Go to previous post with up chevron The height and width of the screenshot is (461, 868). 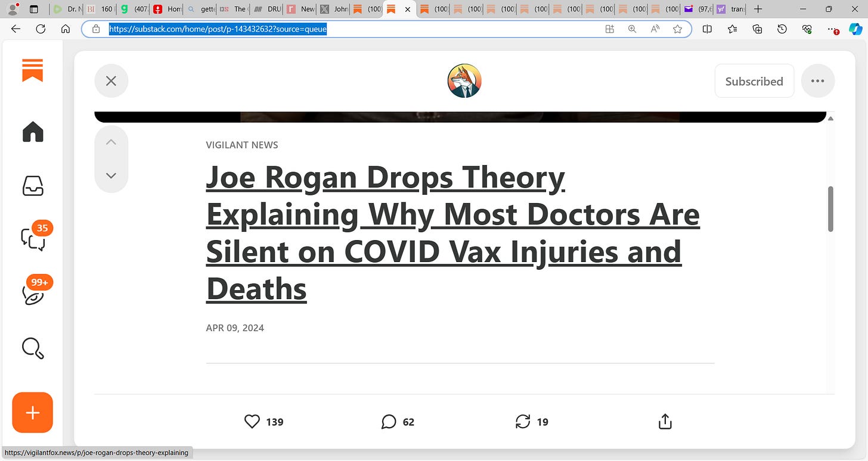(111, 142)
